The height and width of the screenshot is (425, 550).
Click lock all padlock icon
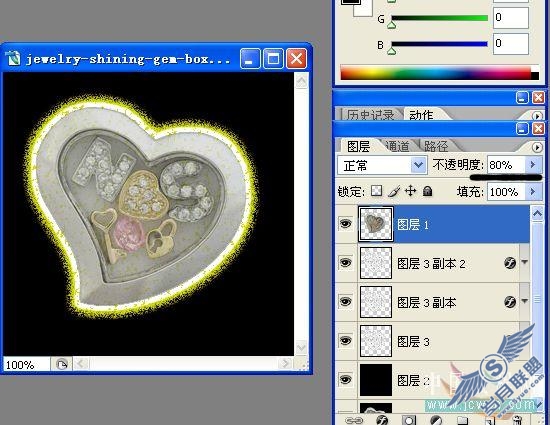coord(427,191)
